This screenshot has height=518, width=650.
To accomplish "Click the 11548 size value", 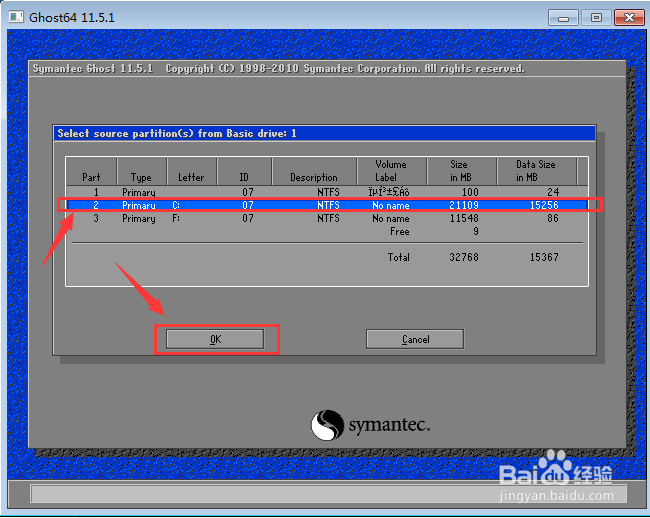I will tap(464, 218).
